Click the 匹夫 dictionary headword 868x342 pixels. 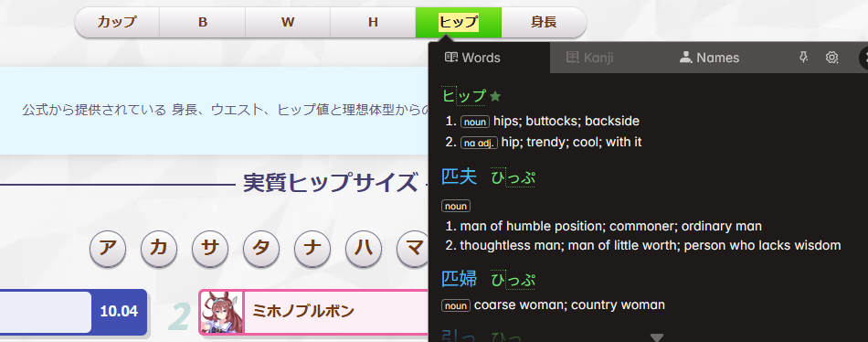(x=459, y=177)
